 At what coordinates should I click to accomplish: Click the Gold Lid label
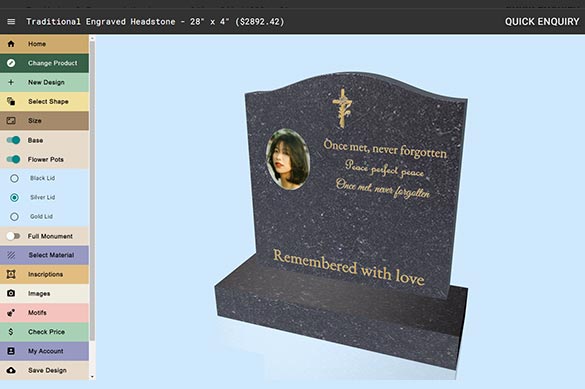click(x=41, y=217)
